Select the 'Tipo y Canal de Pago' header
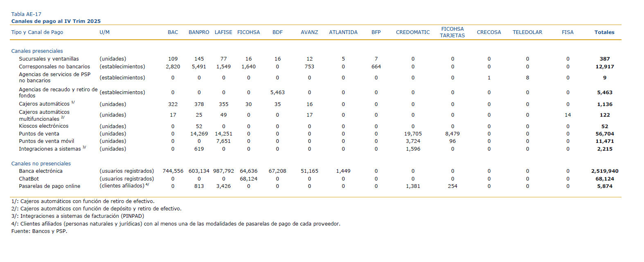The height and width of the screenshot is (262, 644). (37, 32)
